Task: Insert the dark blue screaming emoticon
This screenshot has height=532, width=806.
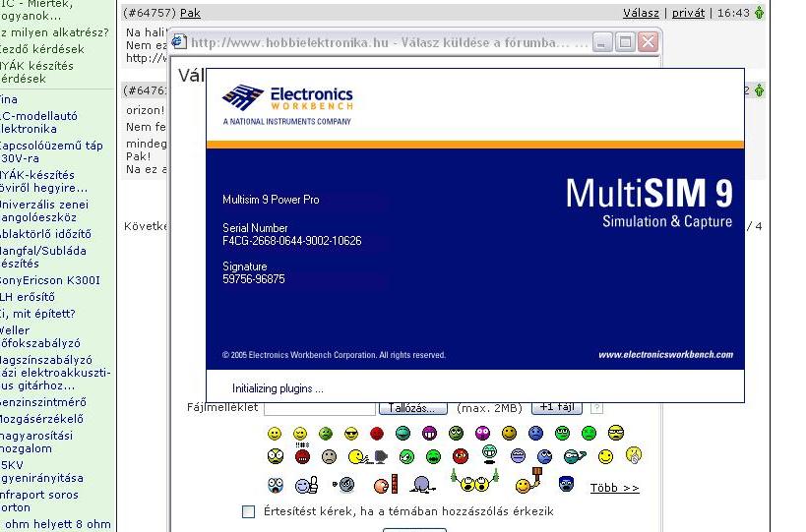Action: 566,484
